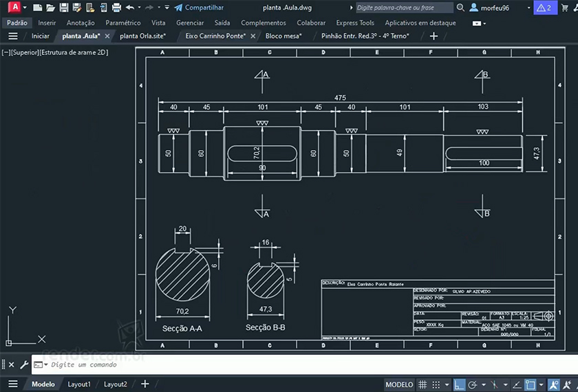Open the Anotação ribbon tab

(x=81, y=23)
